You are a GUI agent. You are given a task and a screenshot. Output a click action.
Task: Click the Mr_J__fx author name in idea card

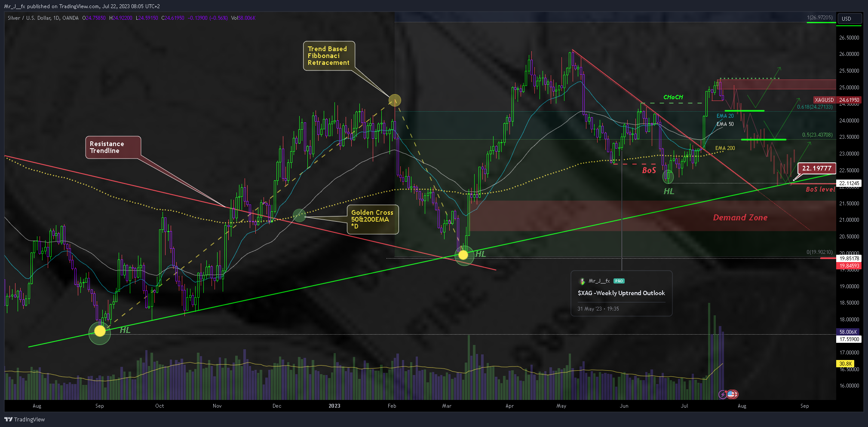pyautogui.click(x=599, y=281)
